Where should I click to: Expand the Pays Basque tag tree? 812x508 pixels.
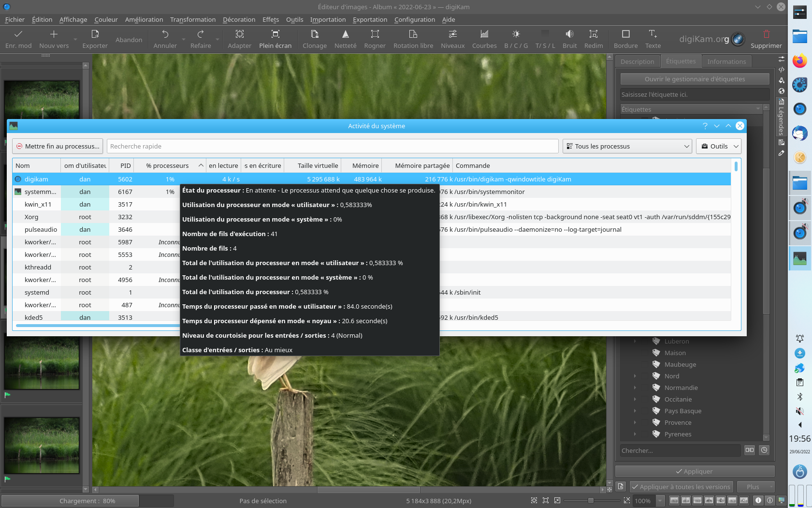635,411
